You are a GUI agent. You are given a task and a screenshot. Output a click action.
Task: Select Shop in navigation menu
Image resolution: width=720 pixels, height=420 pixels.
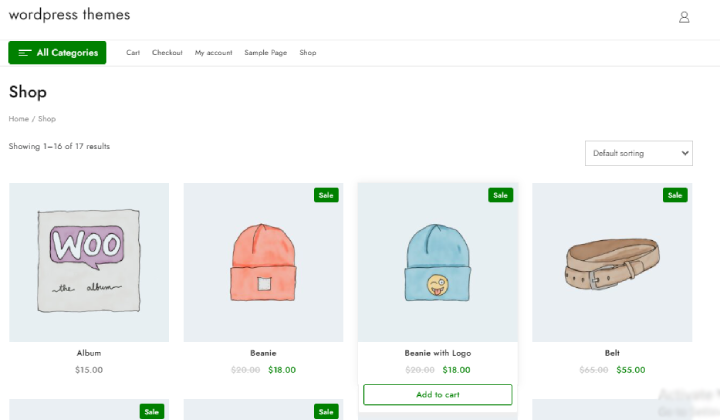click(x=307, y=53)
